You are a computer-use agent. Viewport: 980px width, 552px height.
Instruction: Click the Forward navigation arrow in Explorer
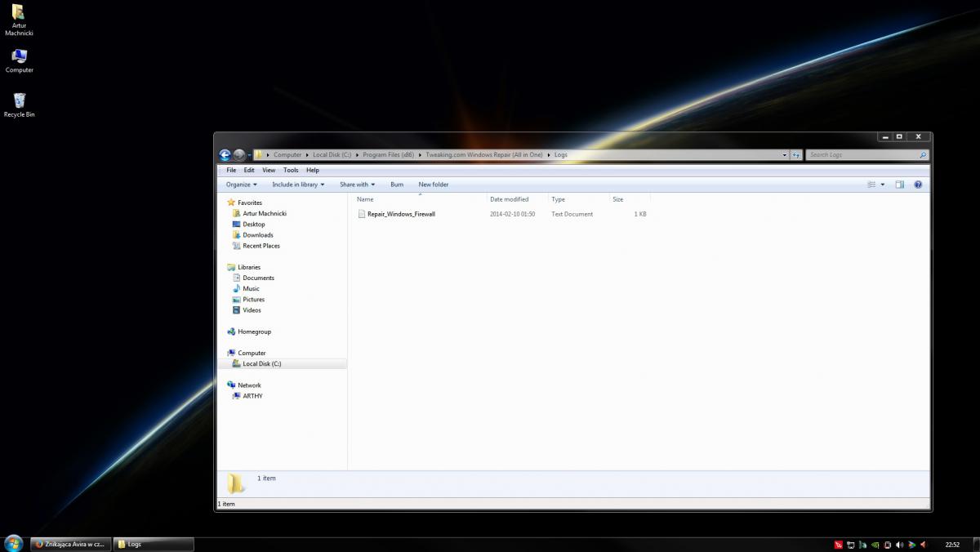pyautogui.click(x=238, y=154)
